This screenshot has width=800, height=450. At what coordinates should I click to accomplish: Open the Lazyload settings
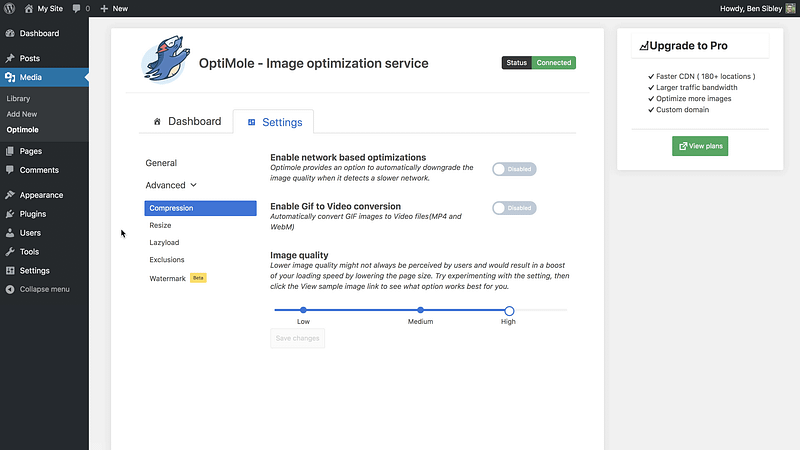(x=164, y=242)
